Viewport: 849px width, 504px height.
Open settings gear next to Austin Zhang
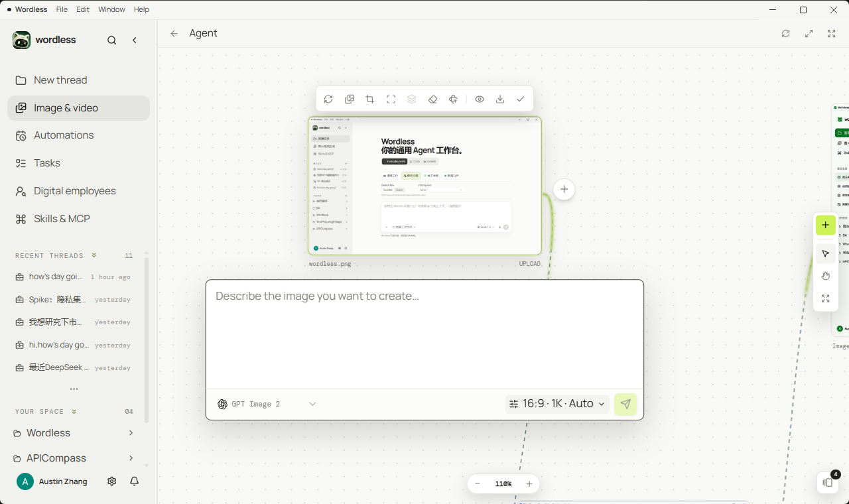point(112,481)
